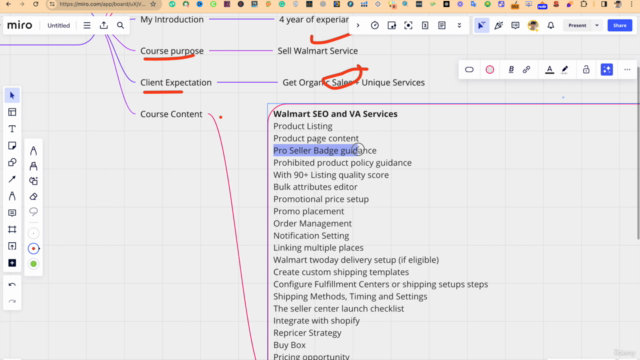This screenshot has height=360, width=640.
Task: Insert a link with the link icon
Action: (x=527, y=70)
